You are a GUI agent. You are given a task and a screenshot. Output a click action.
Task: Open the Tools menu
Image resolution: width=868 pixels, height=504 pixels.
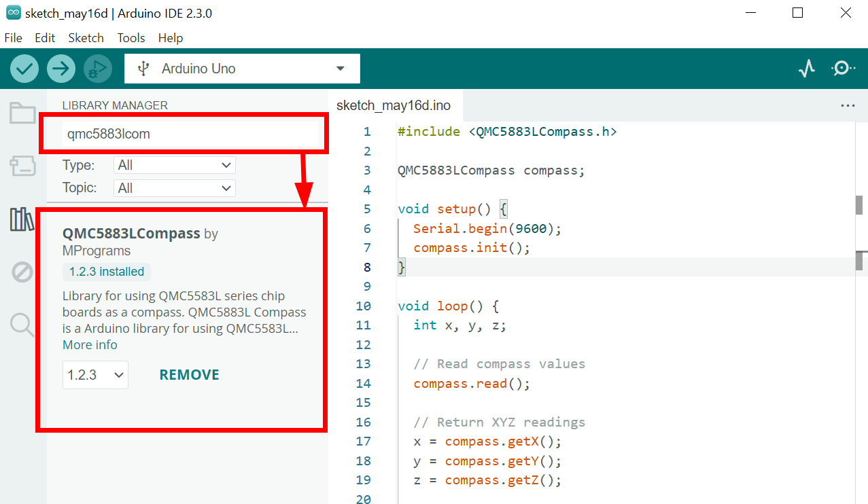coord(131,38)
